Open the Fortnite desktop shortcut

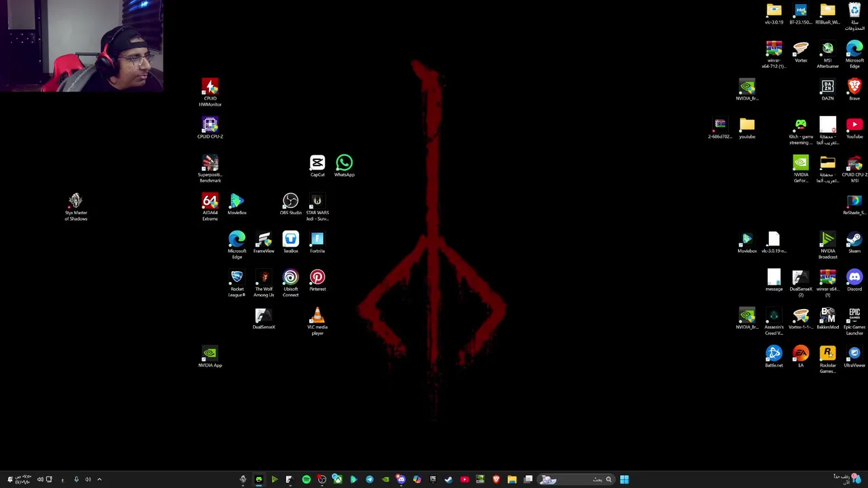click(317, 243)
